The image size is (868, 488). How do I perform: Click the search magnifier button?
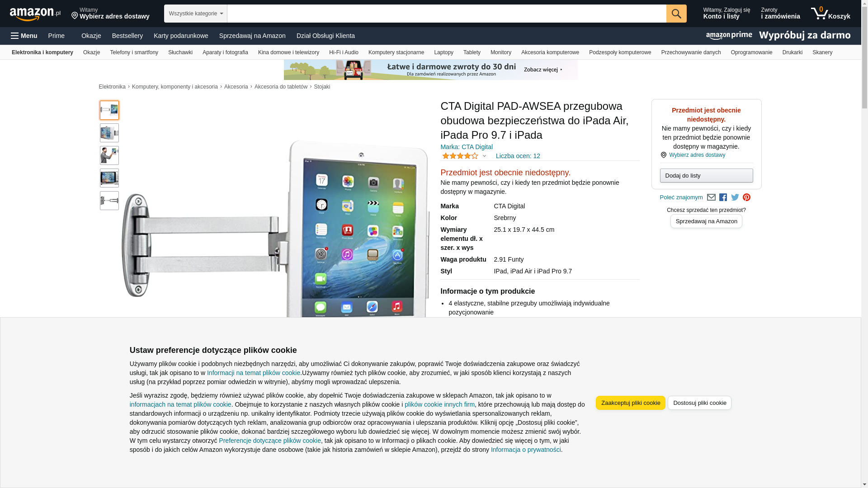[676, 14]
